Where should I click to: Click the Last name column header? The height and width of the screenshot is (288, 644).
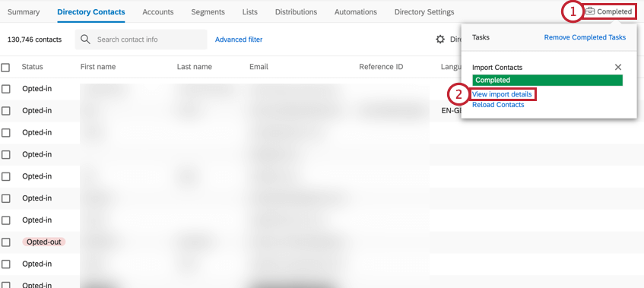[x=195, y=67]
